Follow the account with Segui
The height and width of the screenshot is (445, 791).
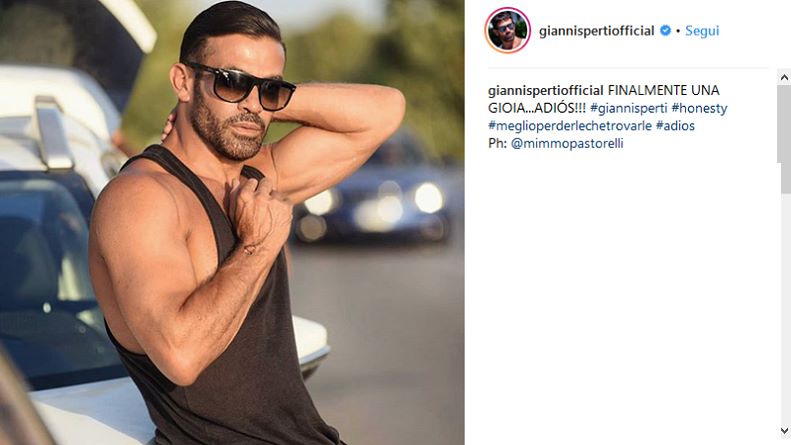702,31
